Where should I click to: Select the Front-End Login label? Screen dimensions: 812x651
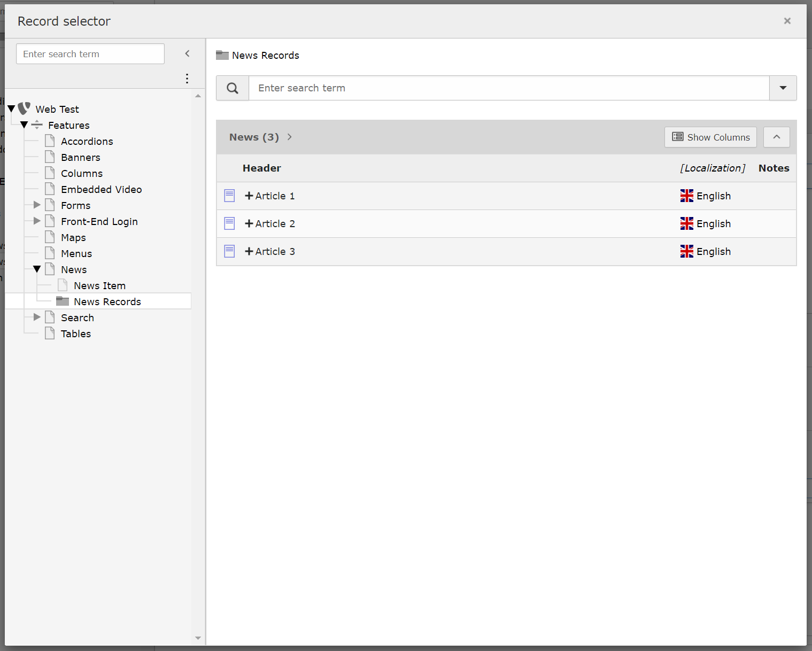(99, 221)
